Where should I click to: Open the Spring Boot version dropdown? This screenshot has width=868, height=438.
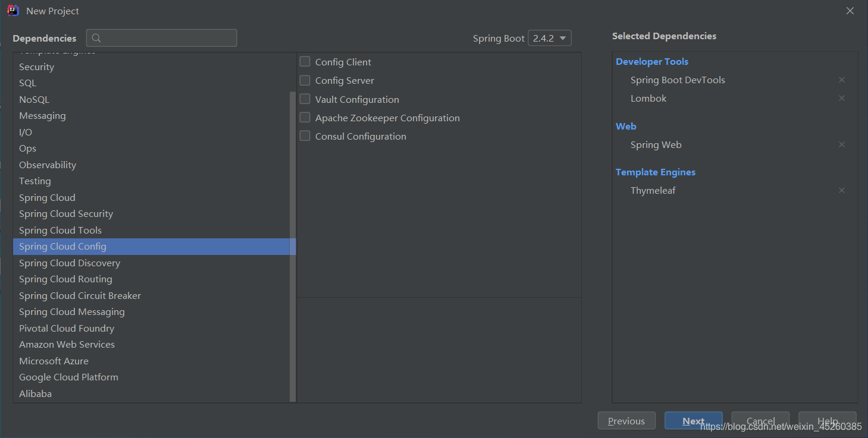(550, 38)
